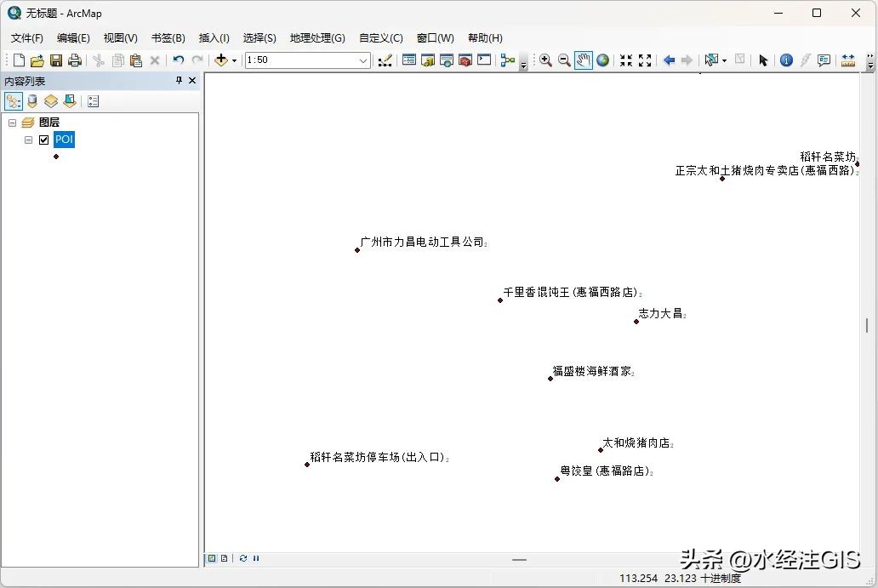Screen dimensions: 878x588
Task: Click the Go Back To Previous Extent arrow
Action: click(669, 60)
